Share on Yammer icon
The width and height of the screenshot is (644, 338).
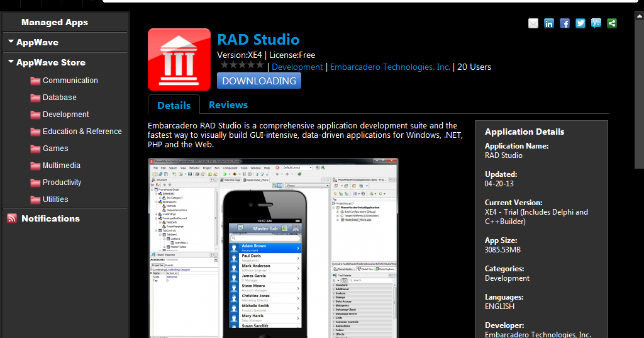click(596, 23)
